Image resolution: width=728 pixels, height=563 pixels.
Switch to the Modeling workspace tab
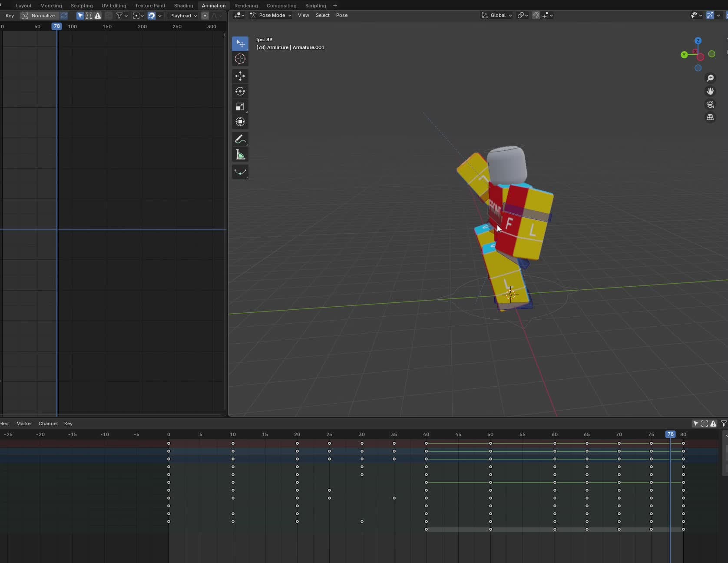point(51,6)
